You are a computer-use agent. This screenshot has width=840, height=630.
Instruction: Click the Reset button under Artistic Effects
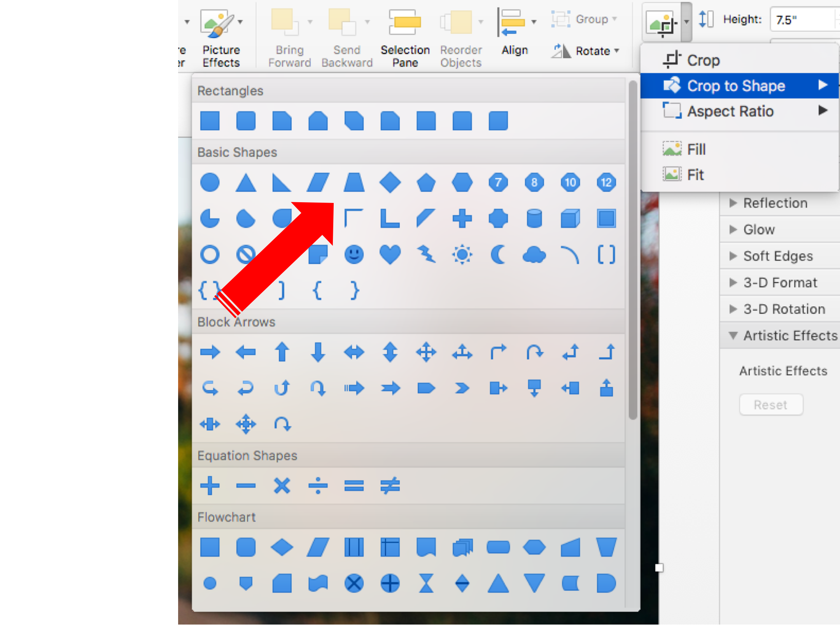click(771, 404)
